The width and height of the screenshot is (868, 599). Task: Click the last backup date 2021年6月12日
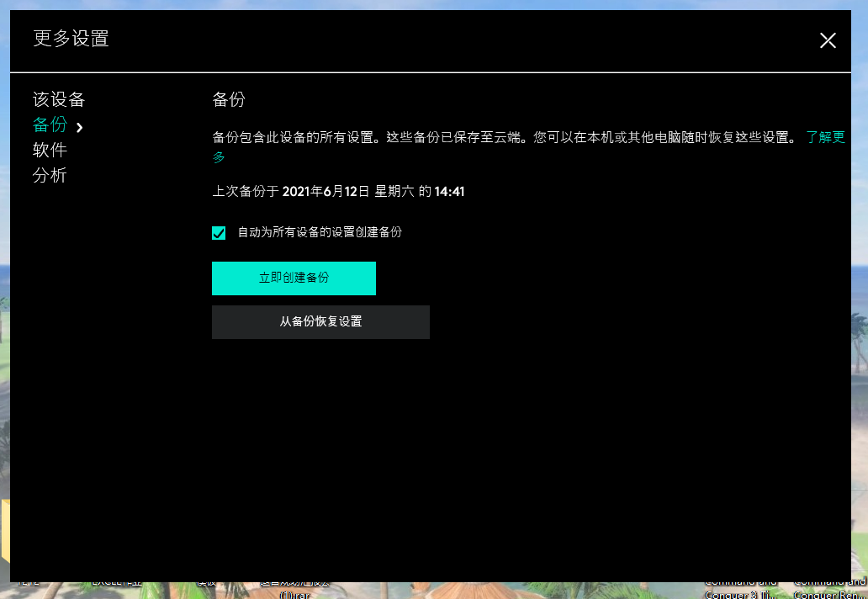coord(325,192)
